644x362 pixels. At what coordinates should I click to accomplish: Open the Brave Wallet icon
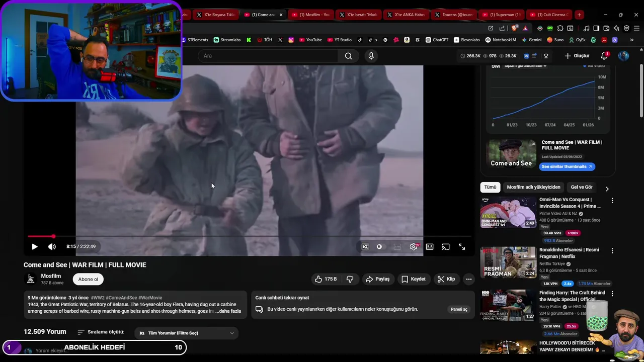pos(606,28)
